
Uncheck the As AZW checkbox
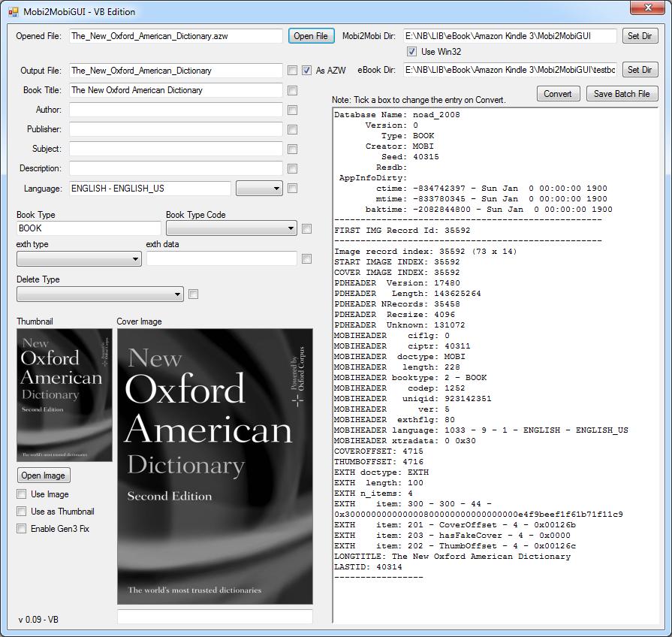[x=306, y=71]
